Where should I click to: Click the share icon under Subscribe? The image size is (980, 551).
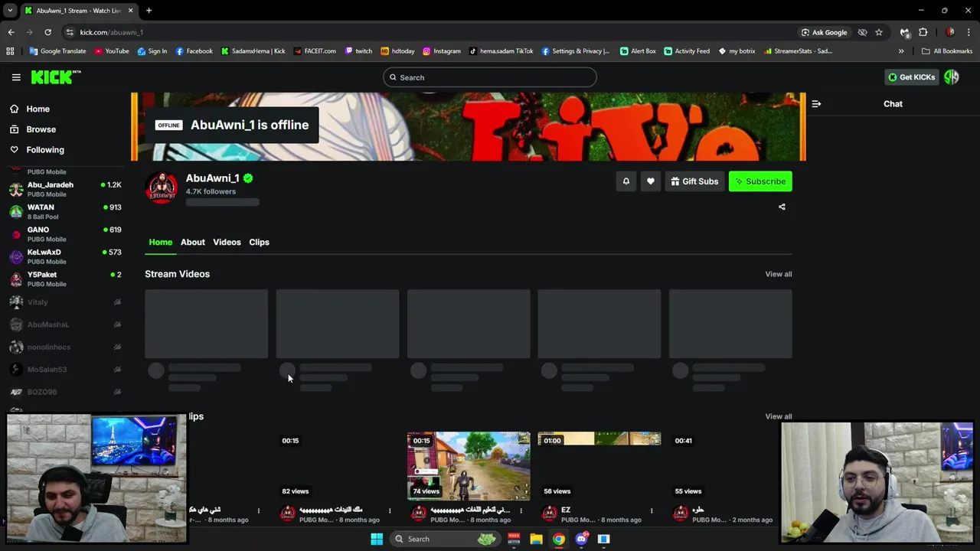coord(782,207)
